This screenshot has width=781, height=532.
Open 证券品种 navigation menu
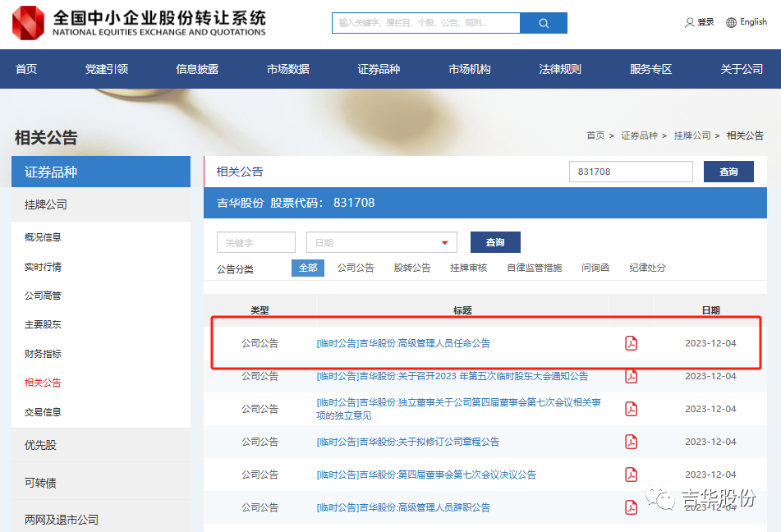tap(379, 69)
